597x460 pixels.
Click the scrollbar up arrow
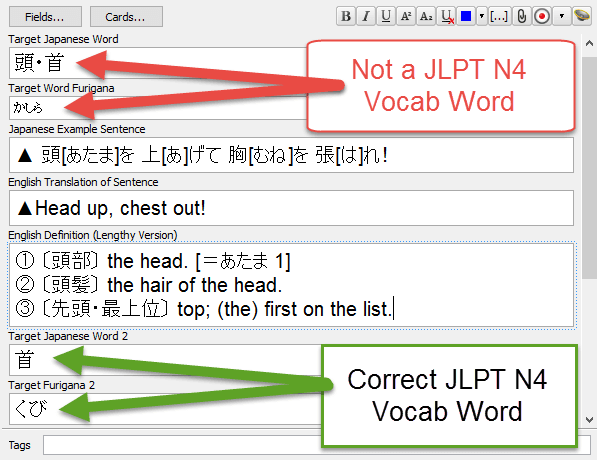coord(589,43)
